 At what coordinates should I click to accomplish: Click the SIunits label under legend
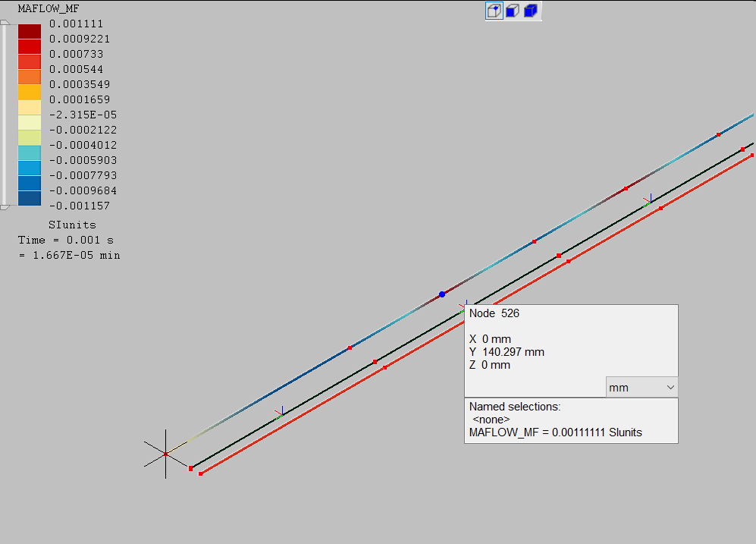(x=72, y=225)
